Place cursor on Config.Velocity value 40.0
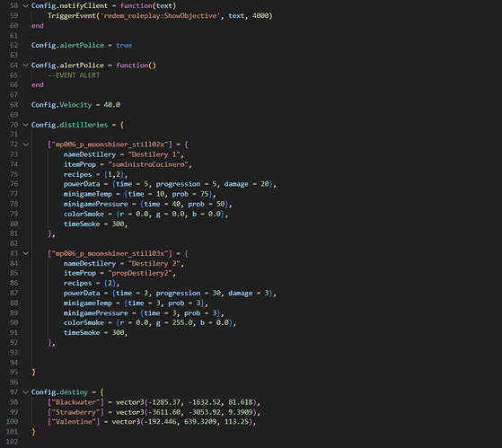Screen dimensions: 502x448 pyautogui.click(x=112, y=105)
